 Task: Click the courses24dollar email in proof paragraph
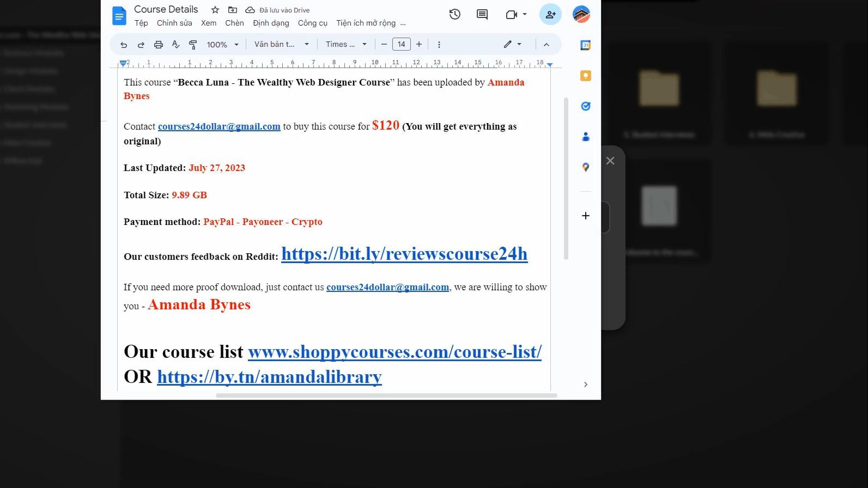[387, 287]
